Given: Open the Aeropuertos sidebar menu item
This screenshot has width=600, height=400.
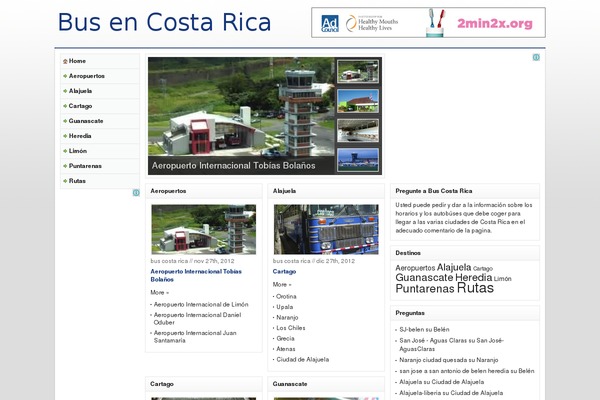Looking at the screenshot, I should click(100, 76).
